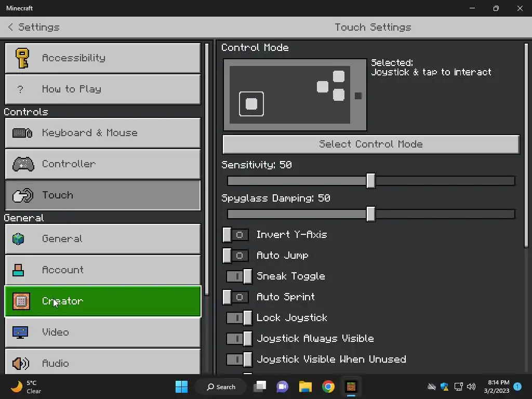
Task: Open the Accessibility settings tab
Action: click(103, 58)
